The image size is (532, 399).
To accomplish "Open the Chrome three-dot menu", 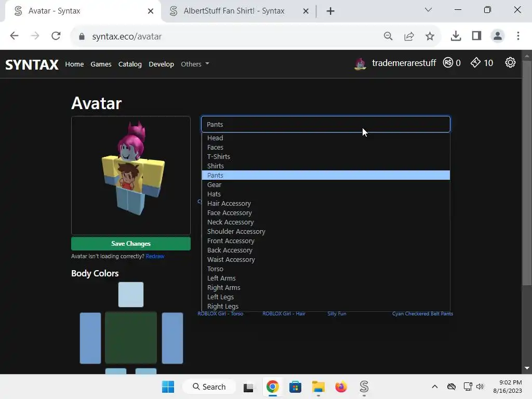I will [x=518, y=36].
